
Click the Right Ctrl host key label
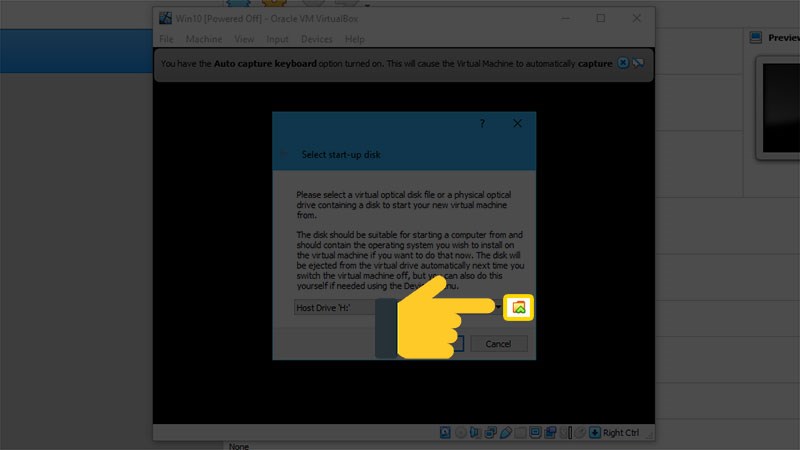tap(621, 433)
